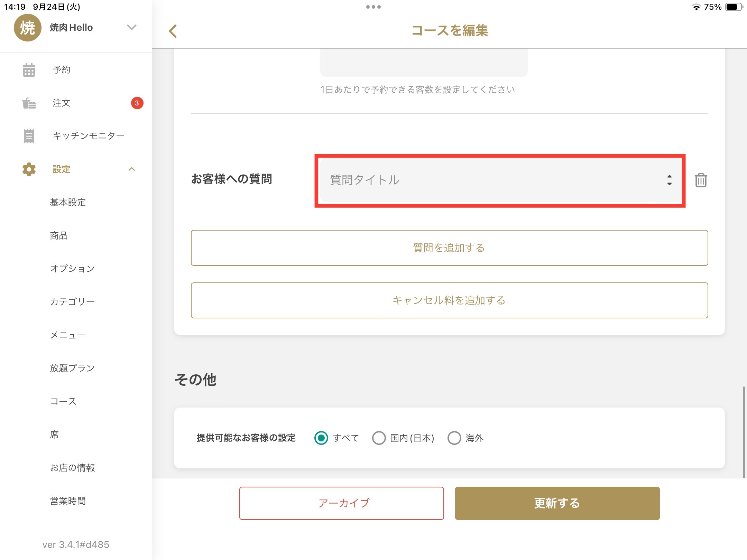Tap the three-dot multitasking indicator
Viewport: 747px width, 560px height.
[x=373, y=7]
